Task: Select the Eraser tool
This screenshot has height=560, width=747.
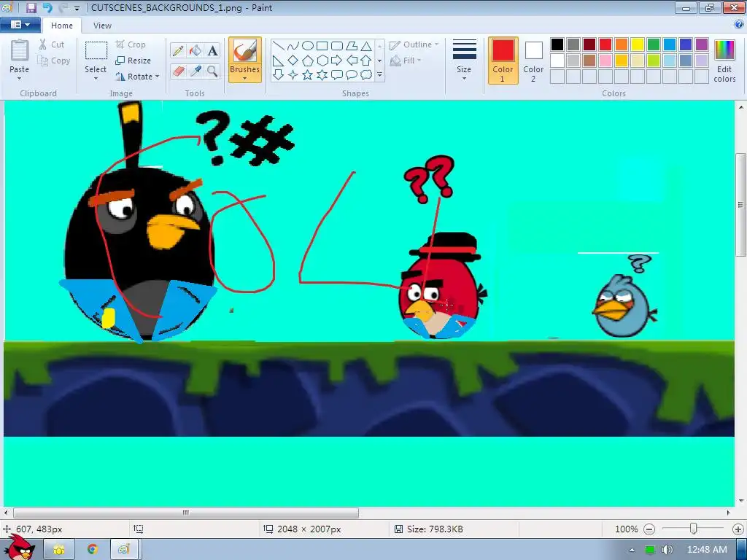Action: tap(178, 71)
